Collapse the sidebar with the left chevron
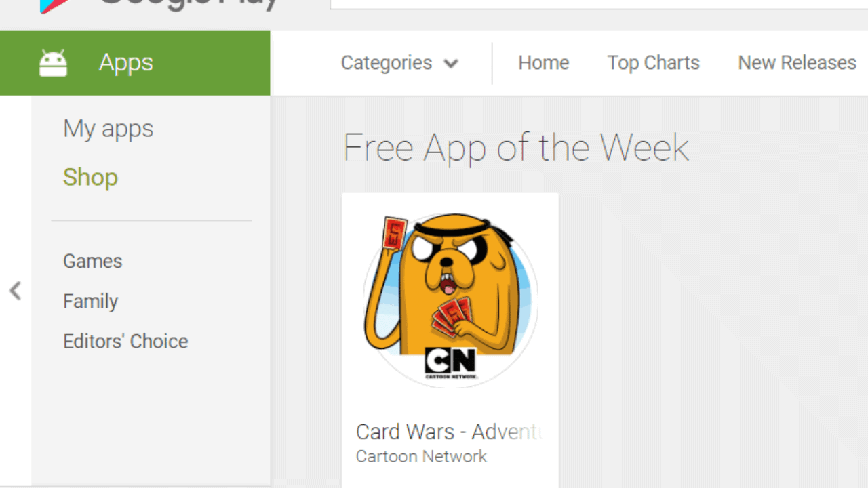Viewport: 868px width, 488px height. [15, 291]
